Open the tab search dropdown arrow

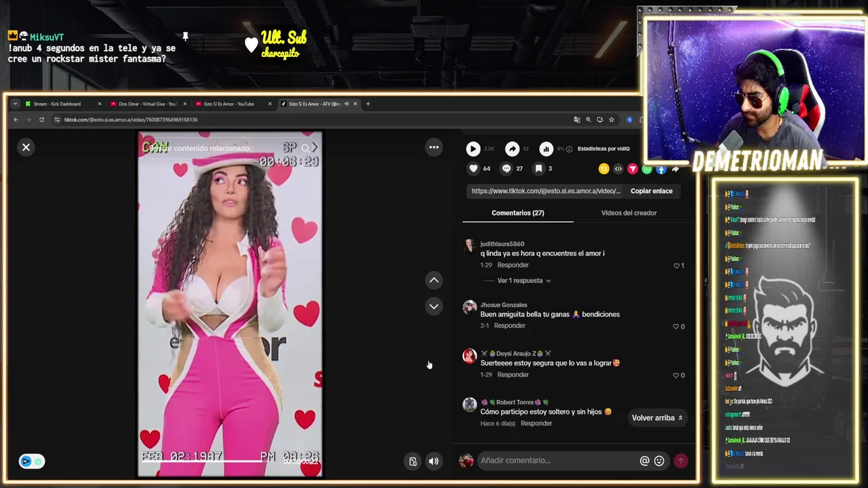coord(15,104)
